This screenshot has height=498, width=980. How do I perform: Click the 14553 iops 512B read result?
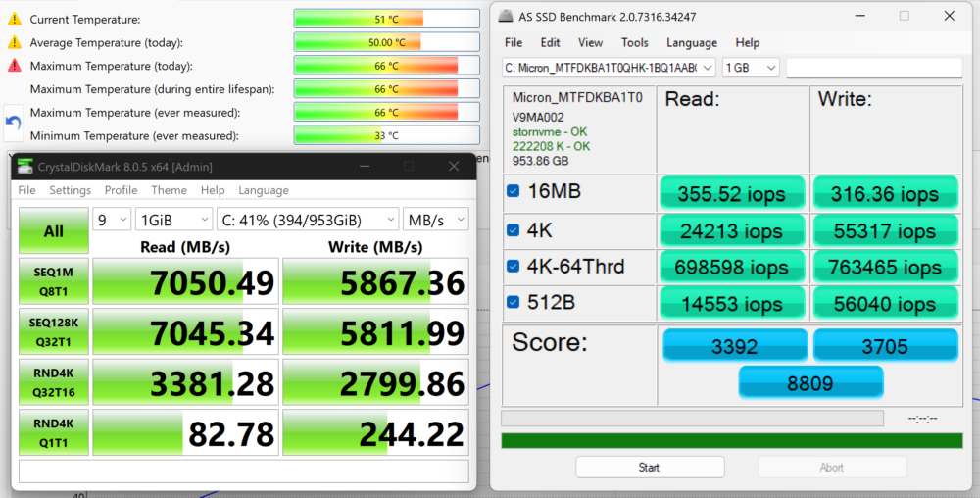(x=732, y=303)
